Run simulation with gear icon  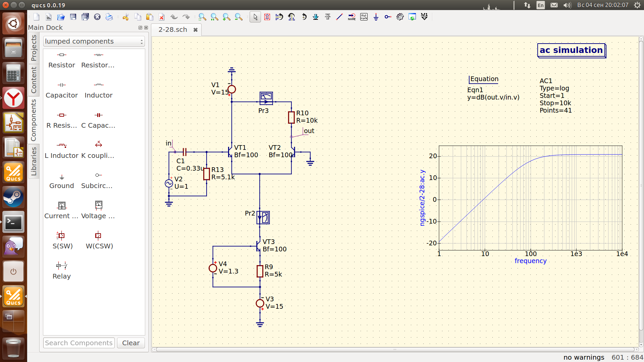(400, 17)
